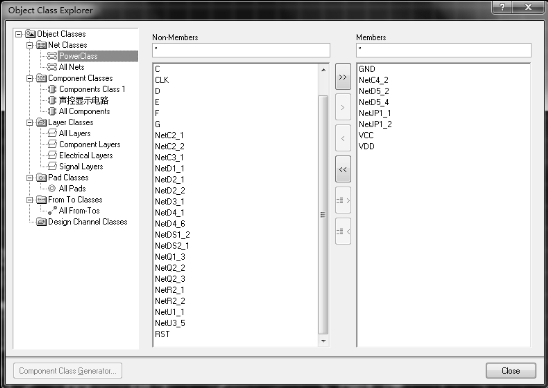Click the Non-Members scroll down arrow
Viewport: 548px width, 388px height.
323,341
